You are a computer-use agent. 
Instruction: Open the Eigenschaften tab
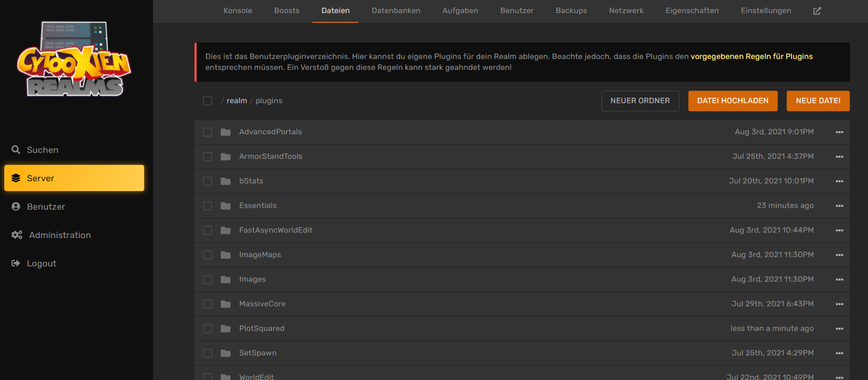(x=692, y=11)
